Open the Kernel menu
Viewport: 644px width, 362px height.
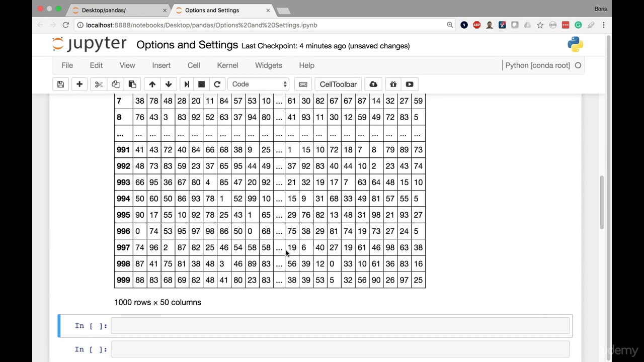(x=227, y=65)
